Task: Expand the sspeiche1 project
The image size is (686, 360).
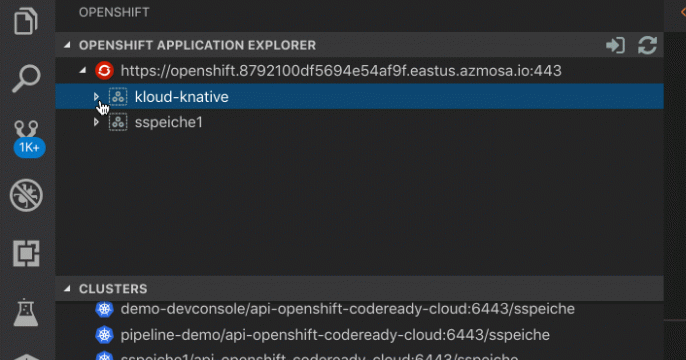Action: coord(96,122)
